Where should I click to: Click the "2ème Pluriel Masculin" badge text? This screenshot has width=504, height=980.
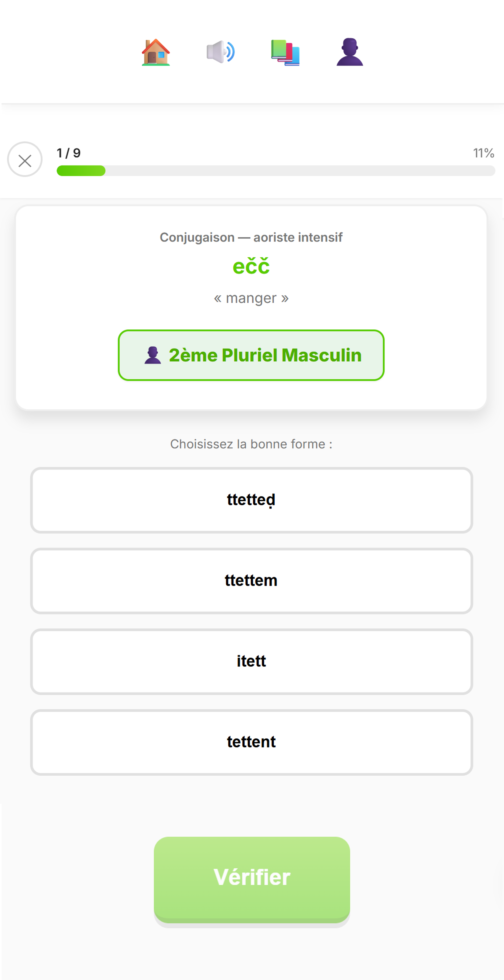coord(265,355)
